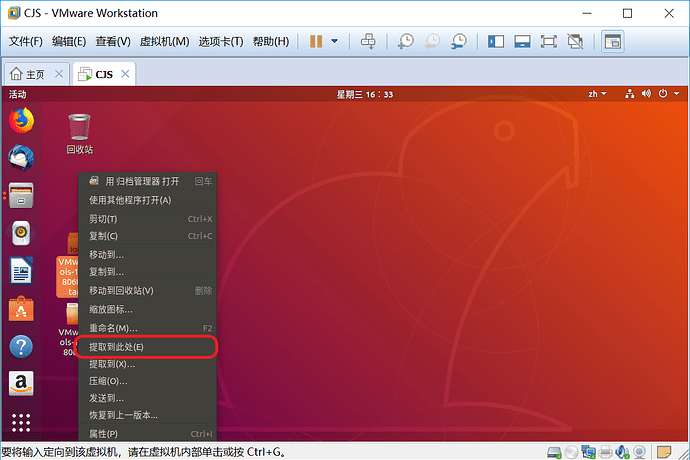Toggle Unity mode icon

pyautogui.click(x=575, y=41)
